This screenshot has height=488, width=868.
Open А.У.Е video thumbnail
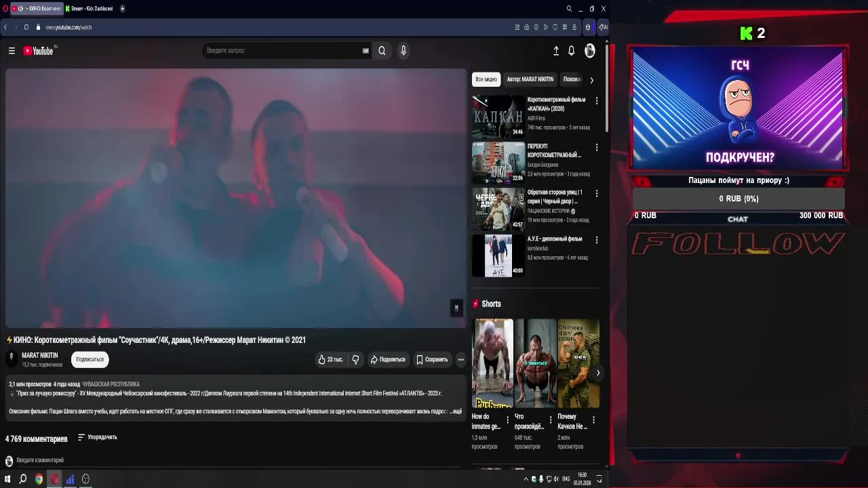(x=498, y=256)
